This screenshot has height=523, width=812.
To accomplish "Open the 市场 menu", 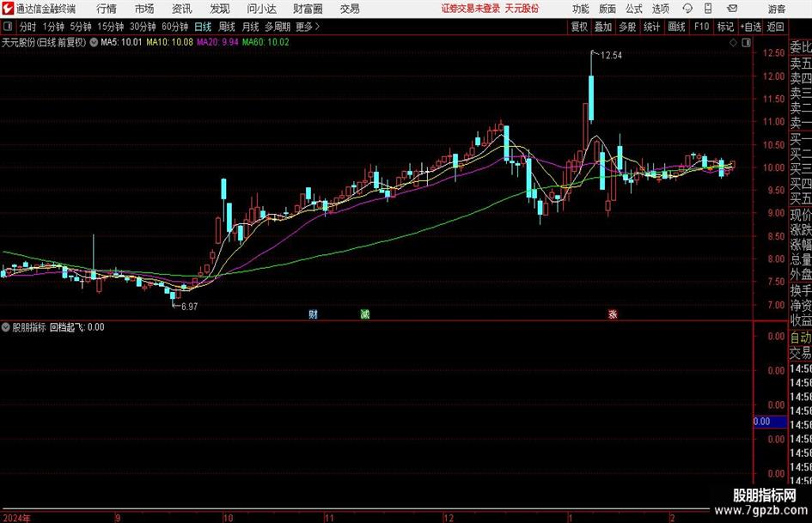I will [x=144, y=9].
